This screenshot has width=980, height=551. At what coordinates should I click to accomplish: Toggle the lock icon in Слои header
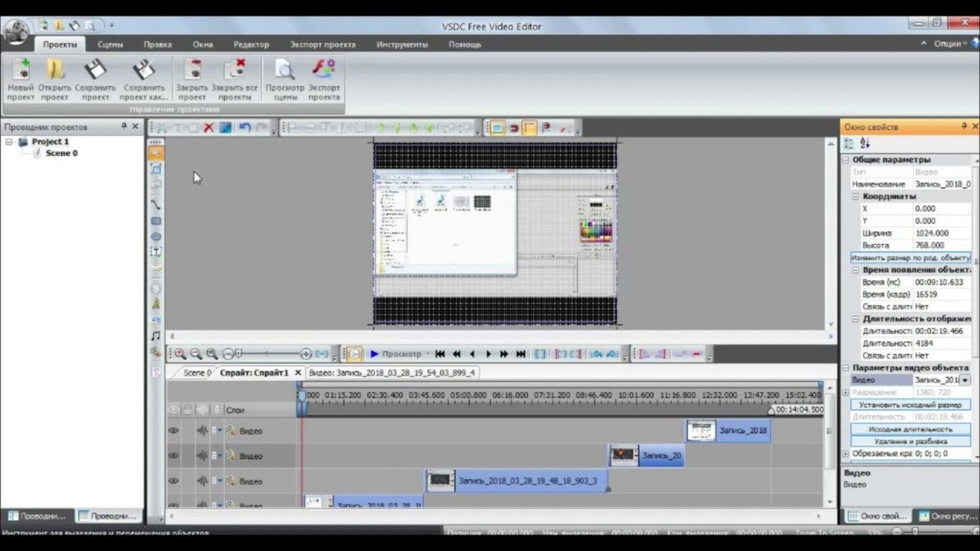pos(188,410)
